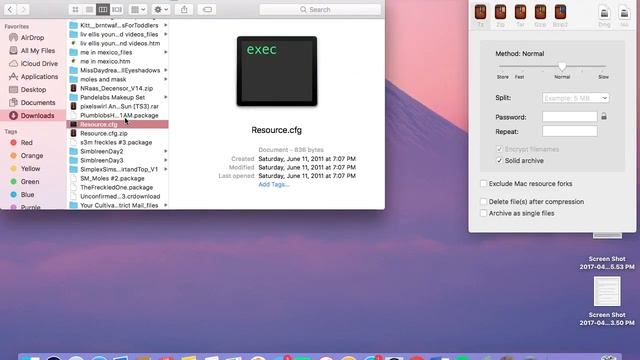Image resolution: width=640 pixels, height=360 pixels.
Task: Toggle the Solid archive checkbox
Action: pyautogui.click(x=499, y=161)
